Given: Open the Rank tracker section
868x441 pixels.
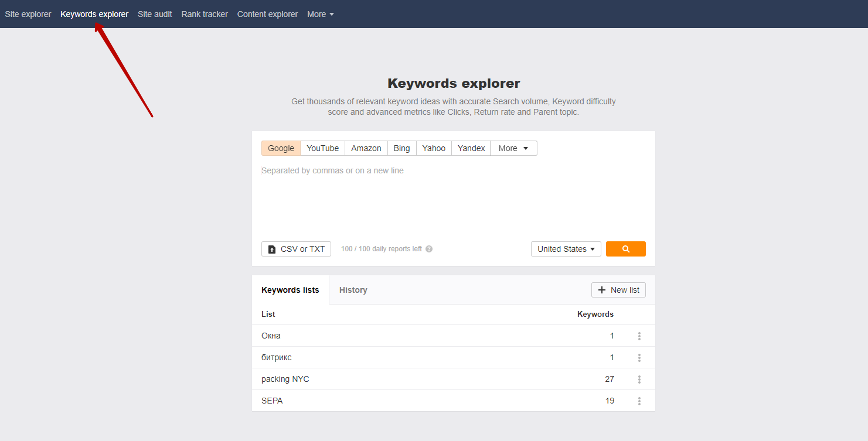Looking at the screenshot, I should point(205,14).
